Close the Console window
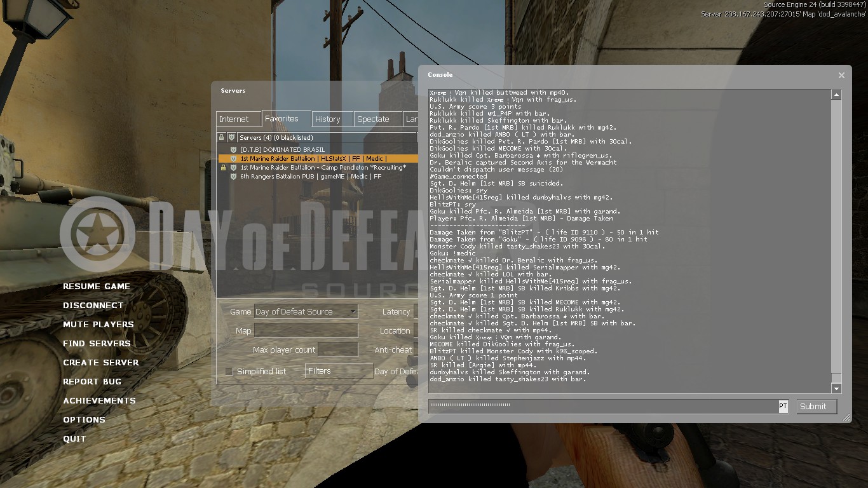The height and width of the screenshot is (488, 868). [x=841, y=75]
